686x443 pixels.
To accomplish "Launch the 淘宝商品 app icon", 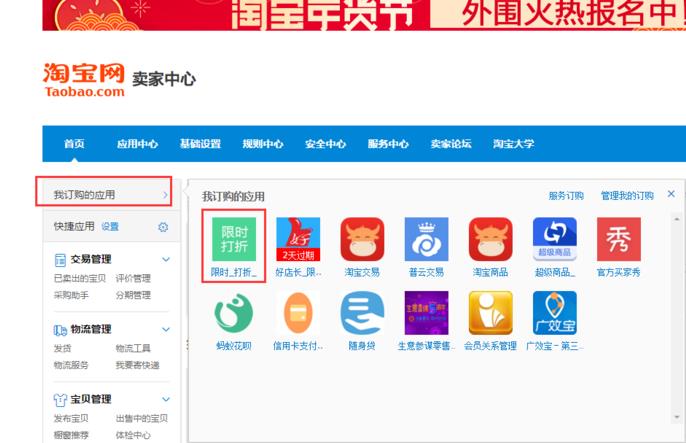I will (490, 239).
